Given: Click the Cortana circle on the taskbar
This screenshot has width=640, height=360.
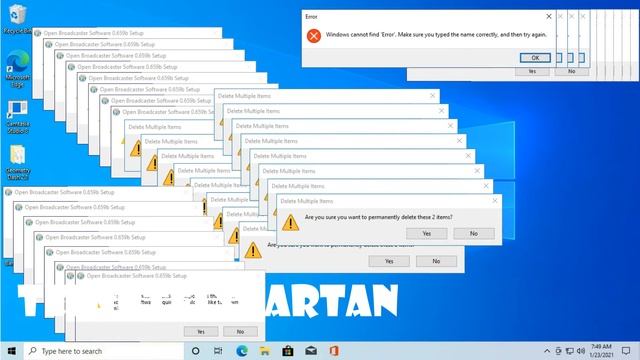Looking at the screenshot, I should [x=196, y=351].
